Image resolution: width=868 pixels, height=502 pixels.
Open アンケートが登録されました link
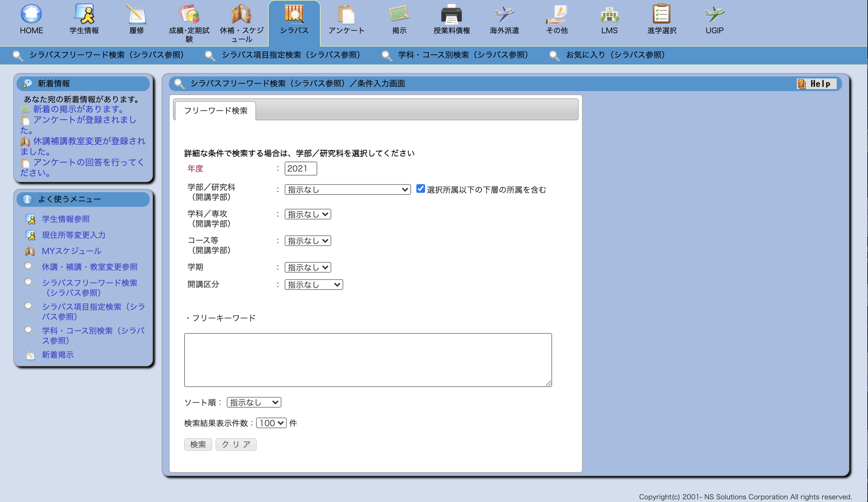(x=78, y=125)
